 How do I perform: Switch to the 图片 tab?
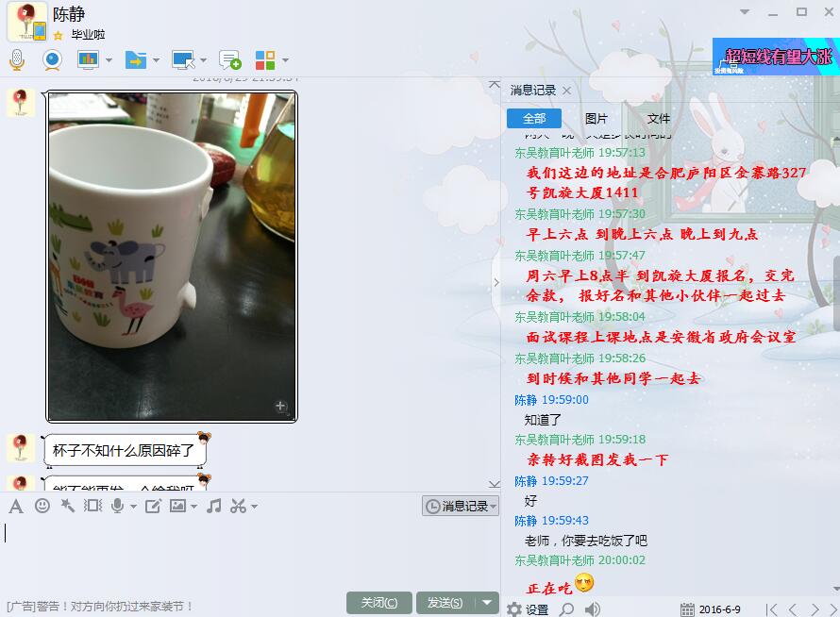pyautogui.click(x=596, y=118)
